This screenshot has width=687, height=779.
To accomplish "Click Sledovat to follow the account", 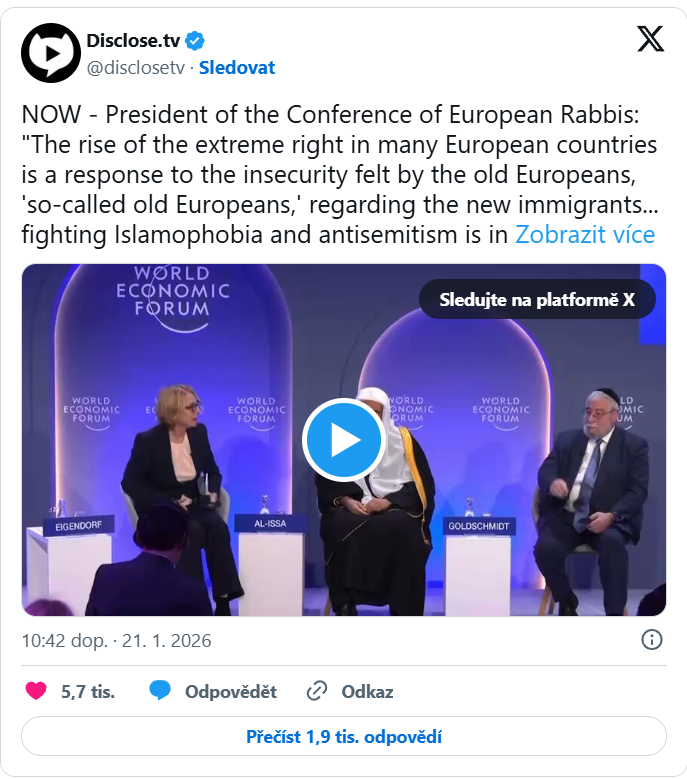I will (237, 68).
